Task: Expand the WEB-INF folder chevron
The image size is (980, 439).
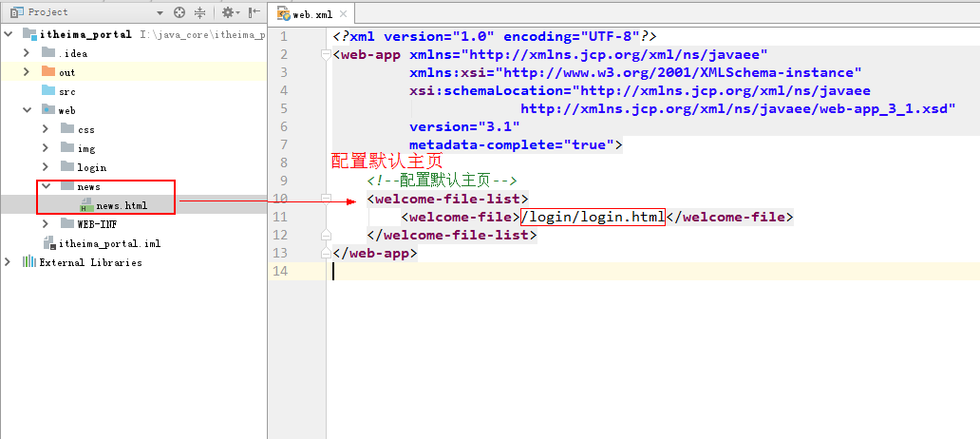Action: click(46, 224)
